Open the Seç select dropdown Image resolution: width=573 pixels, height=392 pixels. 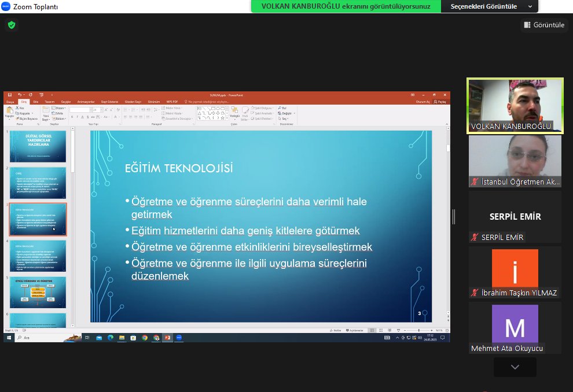[x=283, y=119]
